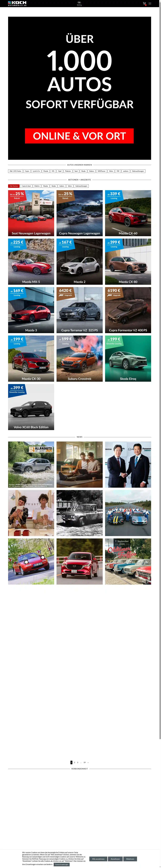Open the Oldtimer Treffen news image
Screen dimensions: 161x868
128,561
